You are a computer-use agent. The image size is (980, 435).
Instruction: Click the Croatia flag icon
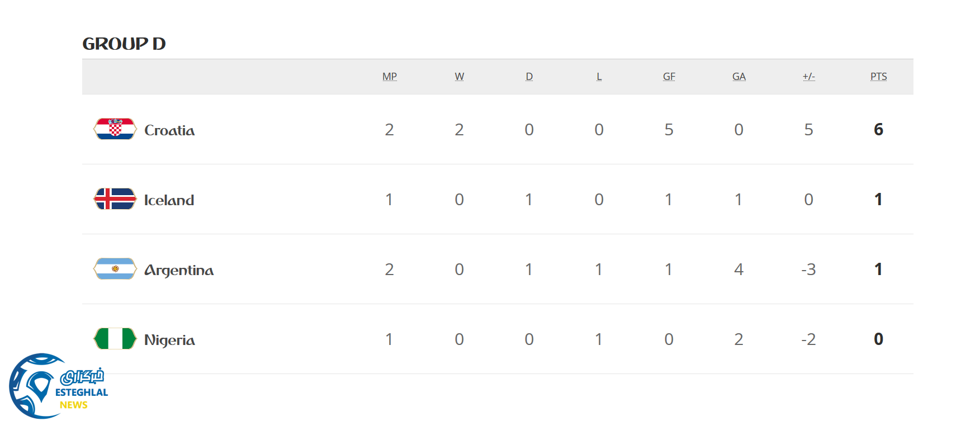tap(115, 129)
